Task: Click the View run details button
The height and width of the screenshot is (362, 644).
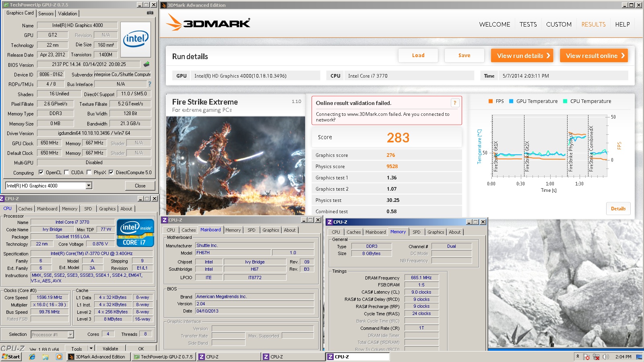Action: (x=522, y=56)
